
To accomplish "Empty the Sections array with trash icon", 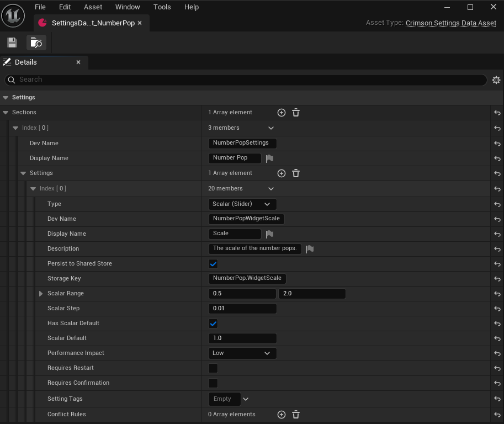I will [x=296, y=113].
